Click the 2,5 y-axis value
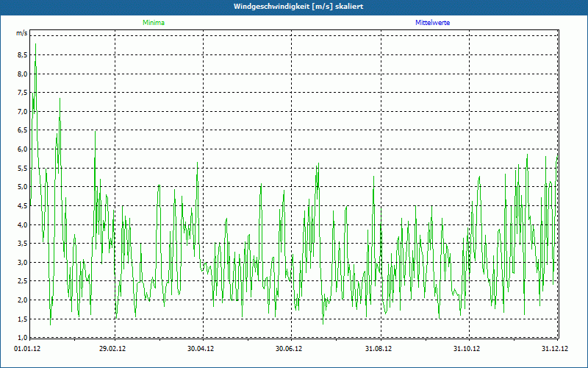 click(x=23, y=281)
